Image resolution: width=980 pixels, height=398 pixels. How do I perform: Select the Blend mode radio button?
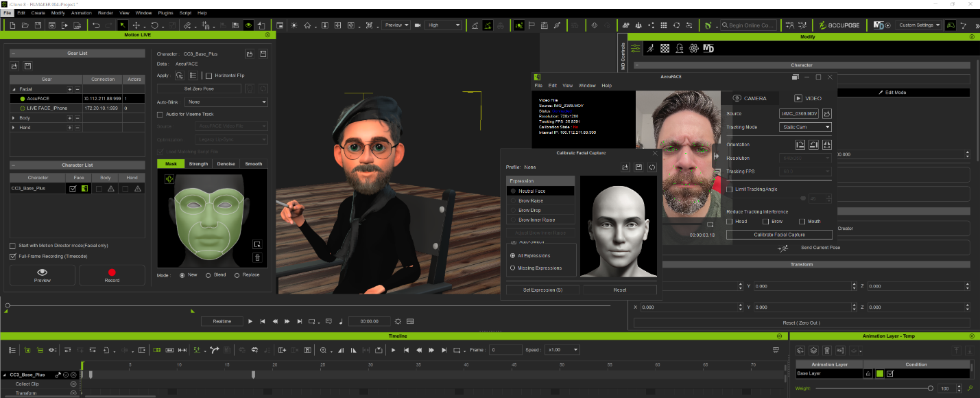[x=208, y=275]
